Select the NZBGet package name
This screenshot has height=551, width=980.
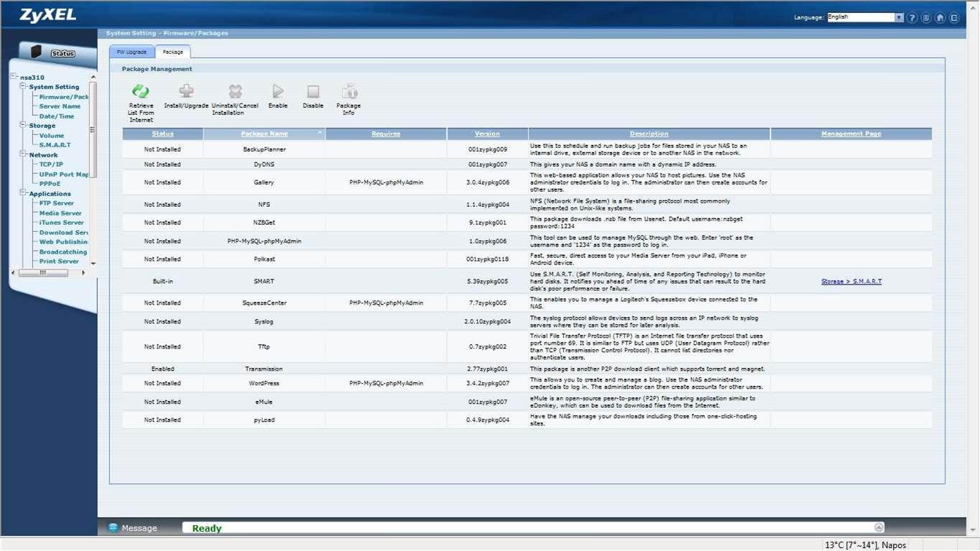click(264, 223)
